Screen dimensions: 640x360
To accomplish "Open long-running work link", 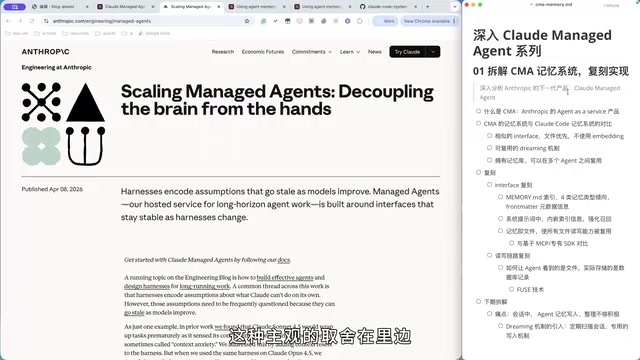I will (x=204, y=286).
